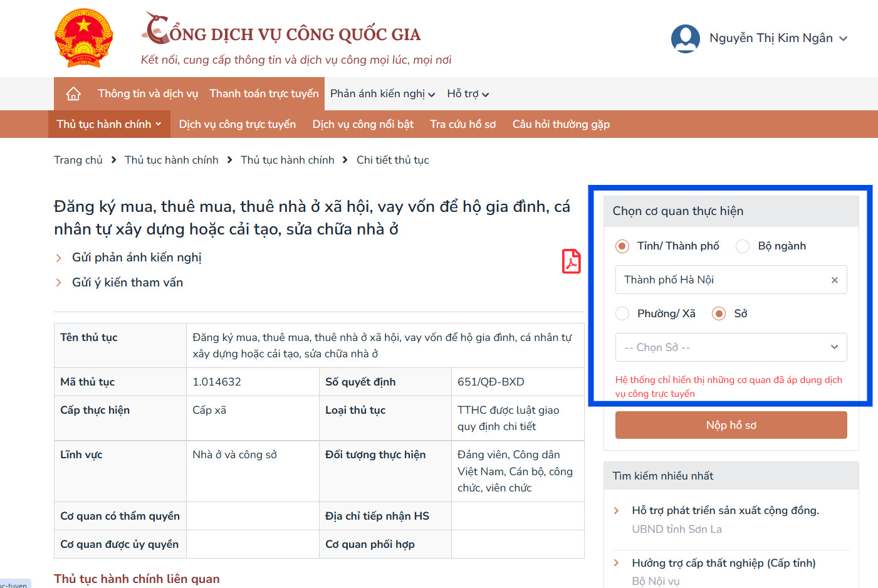Clear the Thành phố Hà Nội selection
Image resolution: width=878 pixels, height=588 pixels.
834,280
